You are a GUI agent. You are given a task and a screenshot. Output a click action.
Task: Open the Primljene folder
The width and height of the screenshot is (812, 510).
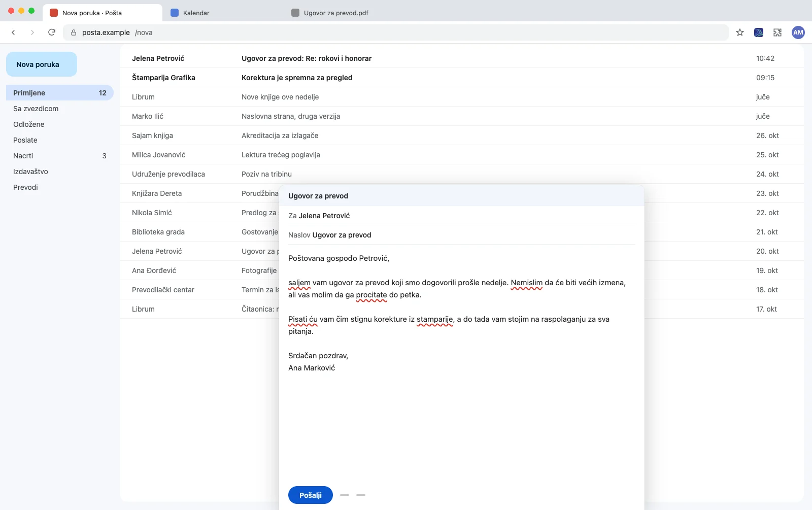point(60,93)
